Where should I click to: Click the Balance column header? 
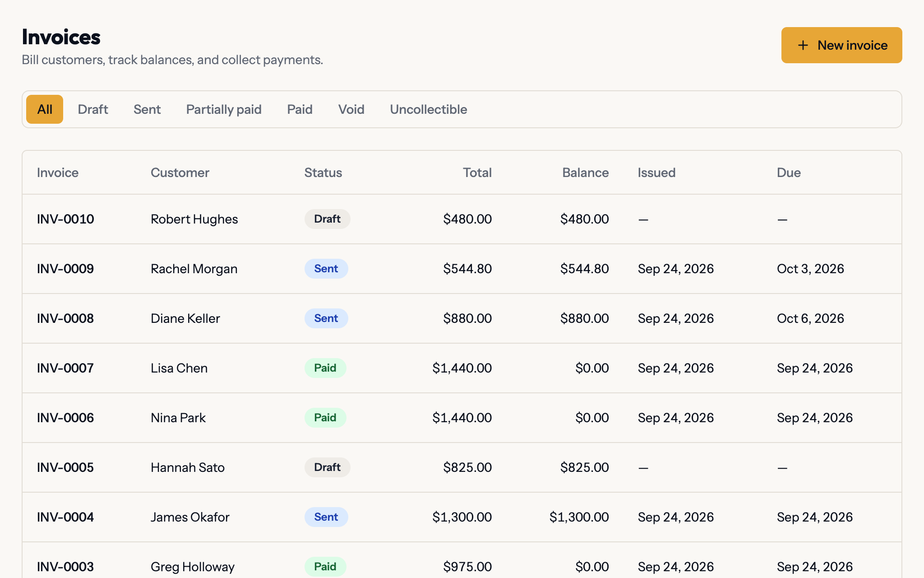[586, 172]
